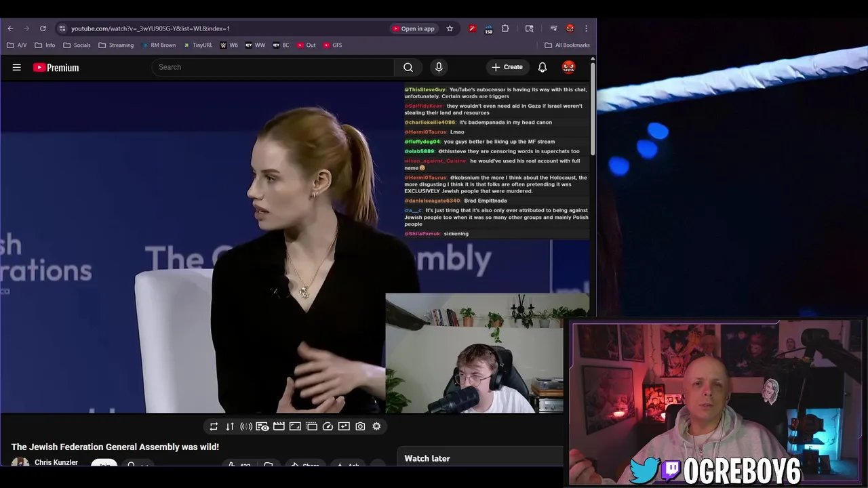This screenshot has height=488, width=868.
Task: Click the resize player frame icon
Action: coord(295,426)
